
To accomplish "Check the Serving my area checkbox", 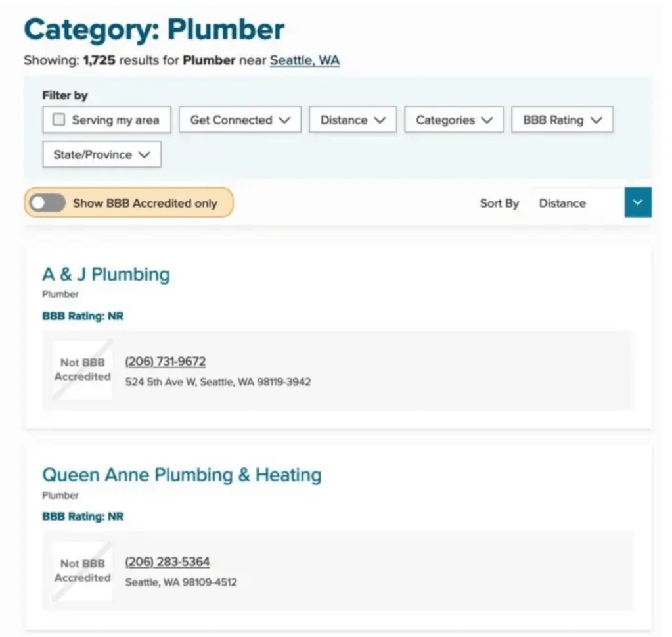I will 59,120.
